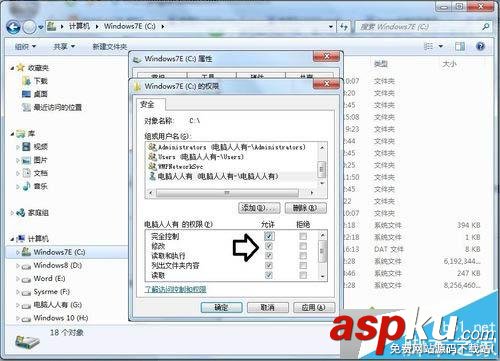The width and height of the screenshot is (500, 361).
Task: Select 家庭组 in the sidebar
Action: (32, 212)
